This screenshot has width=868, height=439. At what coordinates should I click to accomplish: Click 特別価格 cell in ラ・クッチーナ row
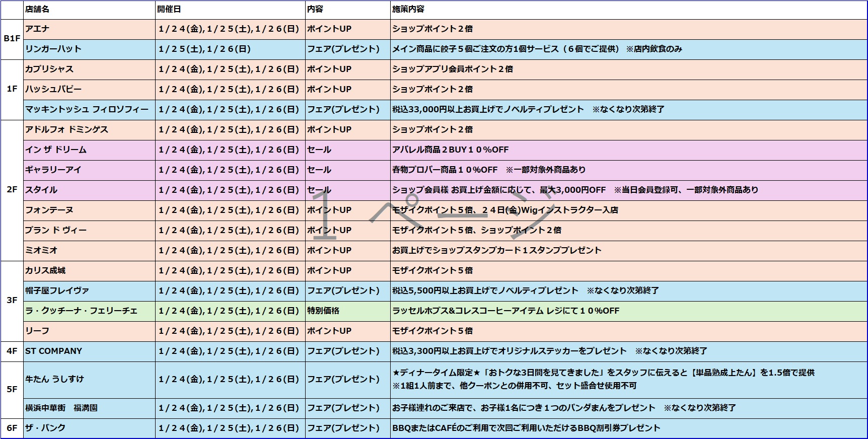coord(347,311)
